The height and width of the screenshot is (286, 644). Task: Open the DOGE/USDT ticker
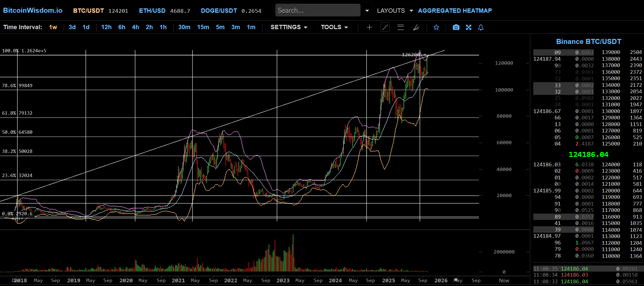point(231,11)
